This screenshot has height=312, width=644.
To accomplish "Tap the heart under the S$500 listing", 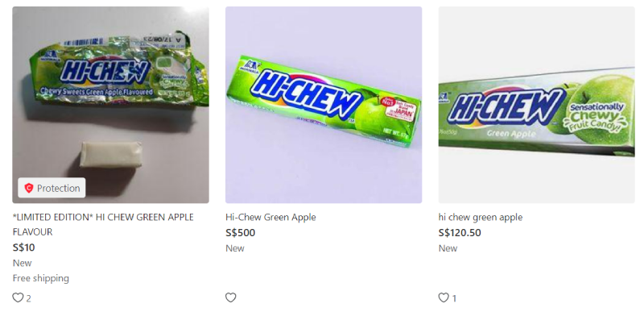I will pos(231,297).
